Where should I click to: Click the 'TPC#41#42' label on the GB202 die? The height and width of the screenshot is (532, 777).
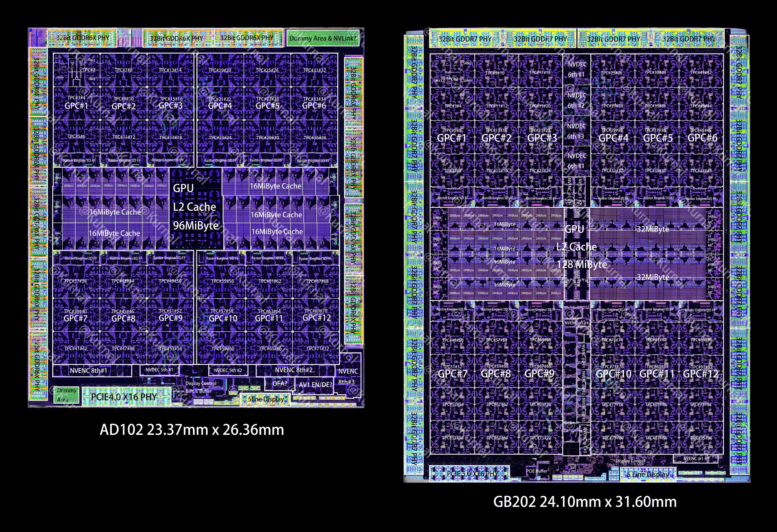click(701, 73)
